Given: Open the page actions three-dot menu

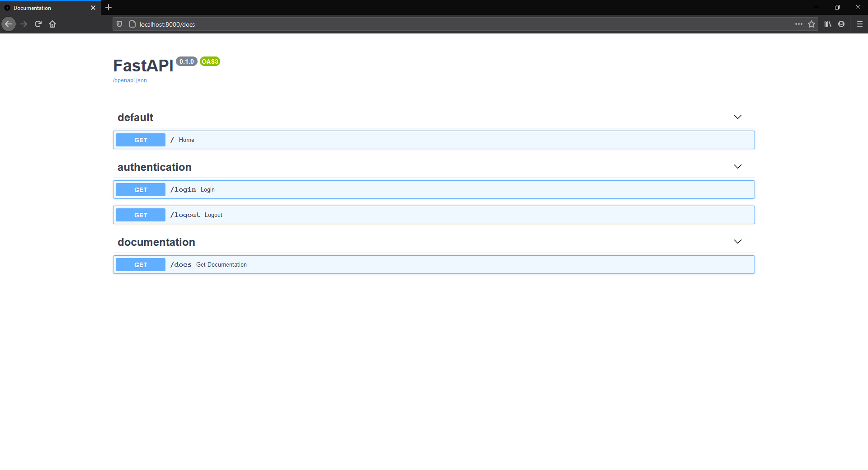Looking at the screenshot, I should point(799,24).
